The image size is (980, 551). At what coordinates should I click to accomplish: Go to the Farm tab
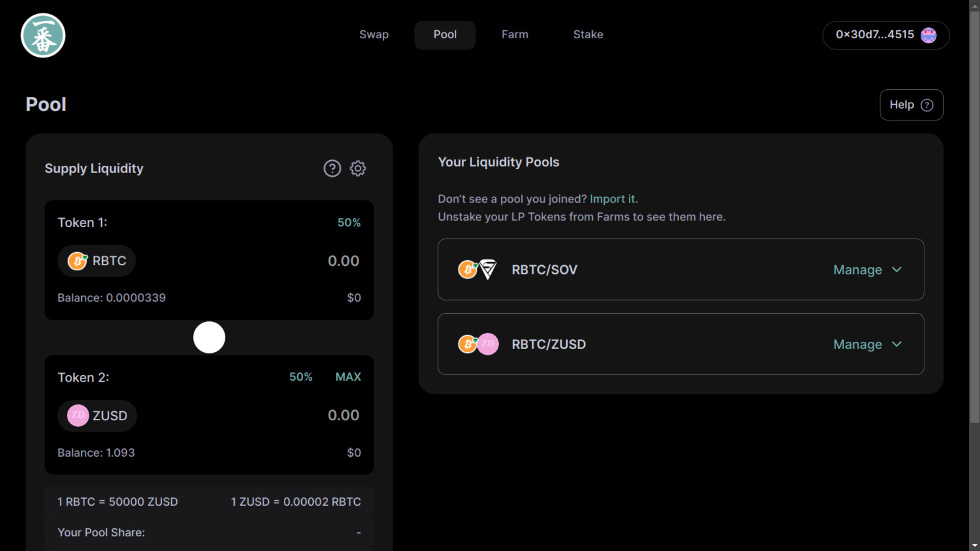[x=514, y=35]
